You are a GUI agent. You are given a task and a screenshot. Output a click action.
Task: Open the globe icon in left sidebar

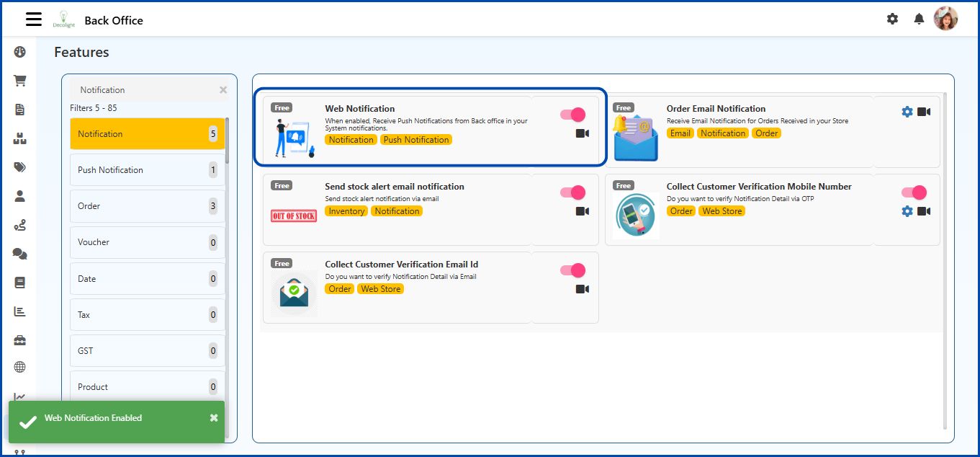19,368
